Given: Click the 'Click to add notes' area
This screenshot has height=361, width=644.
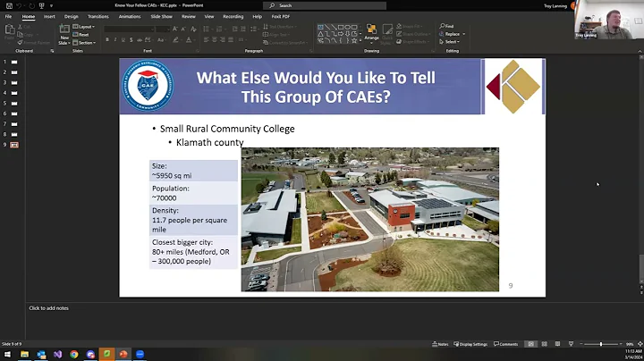Looking at the screenshot, I should [x=48, y=308].
